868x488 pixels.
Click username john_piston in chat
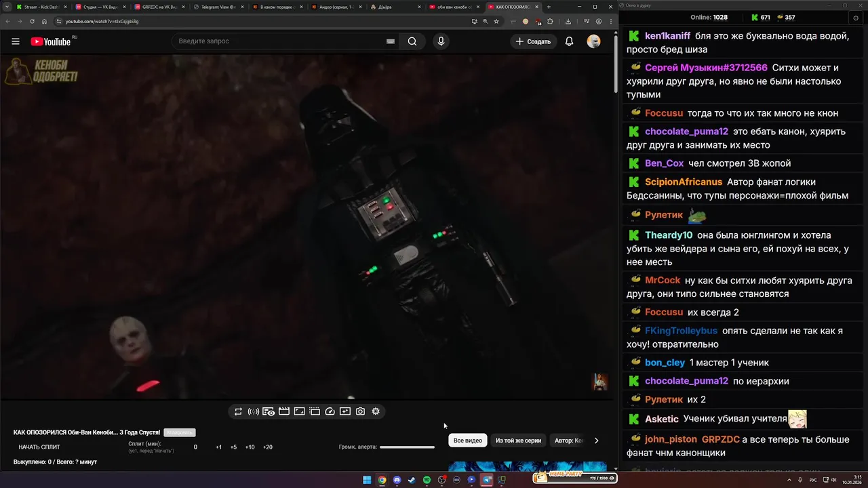(670, 439)
